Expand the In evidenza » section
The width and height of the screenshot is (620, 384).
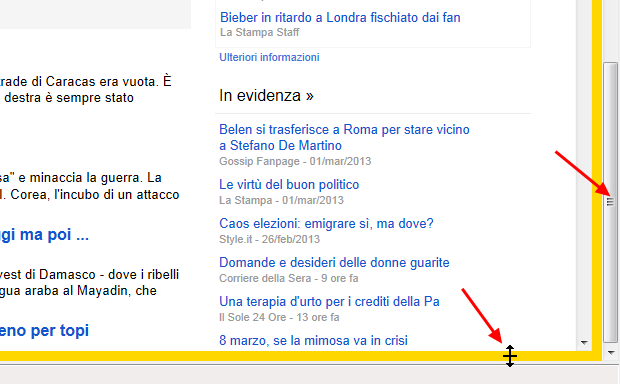(266, 95)
